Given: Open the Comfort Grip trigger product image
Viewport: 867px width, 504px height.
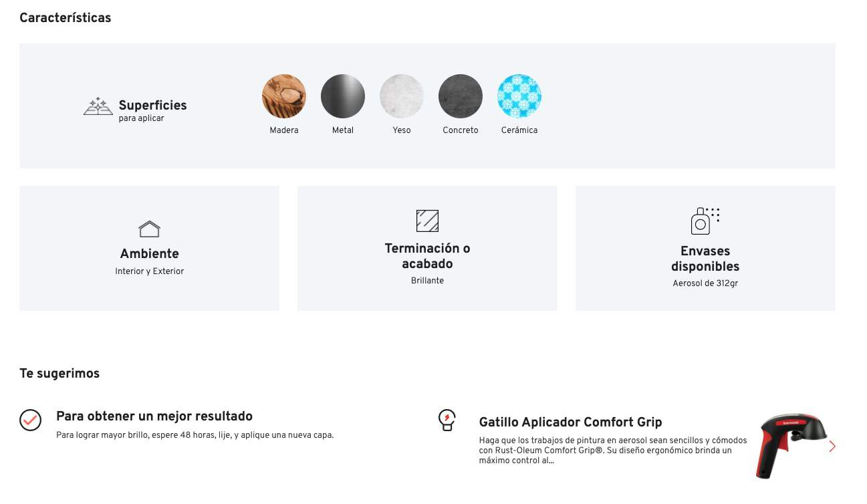Looking at the screenshot, I should pos(789,445).
